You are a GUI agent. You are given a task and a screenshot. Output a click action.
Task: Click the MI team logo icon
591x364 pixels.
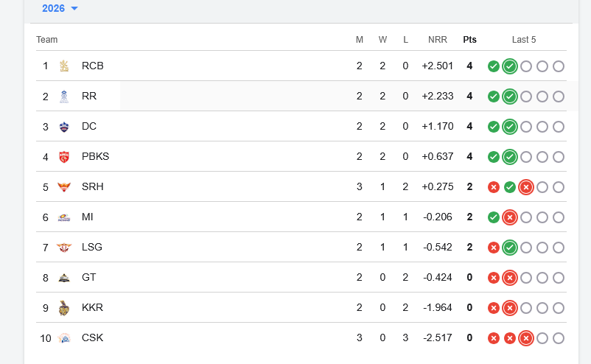point(65,217)
